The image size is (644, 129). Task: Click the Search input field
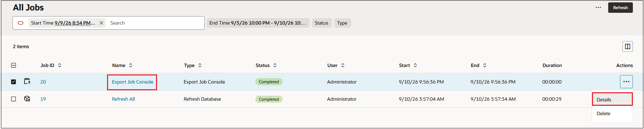155,23
